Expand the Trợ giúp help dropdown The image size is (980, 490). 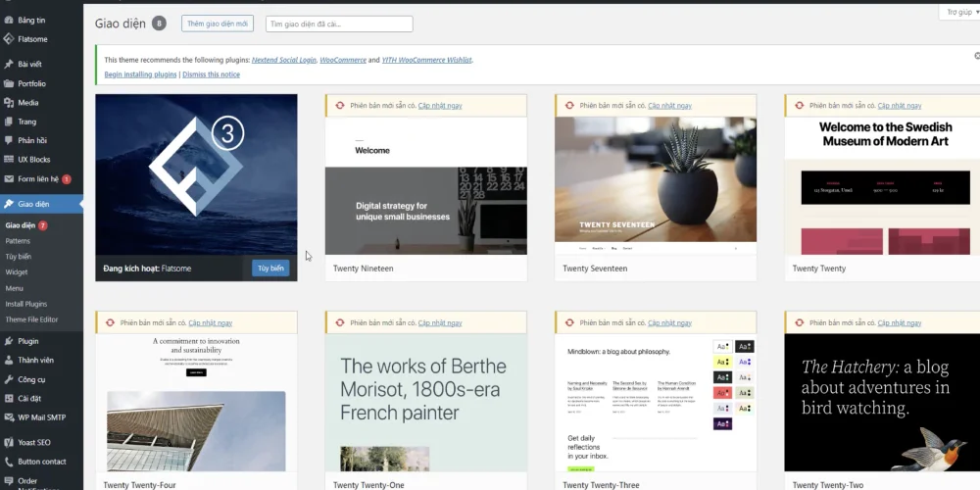tap(959, 12)
